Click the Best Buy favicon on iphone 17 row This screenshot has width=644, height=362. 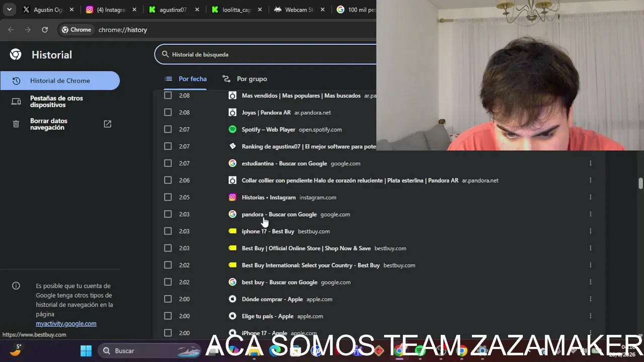click(x=232, y=231)
